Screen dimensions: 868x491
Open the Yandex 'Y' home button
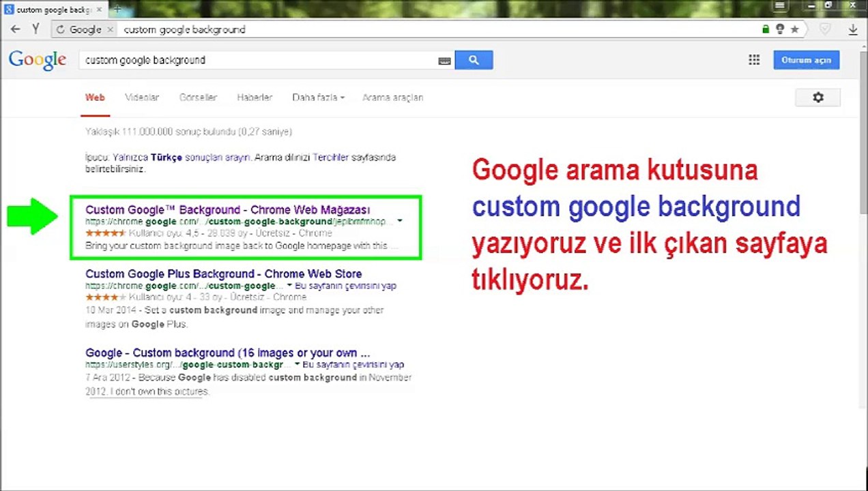tap(36, 29)
